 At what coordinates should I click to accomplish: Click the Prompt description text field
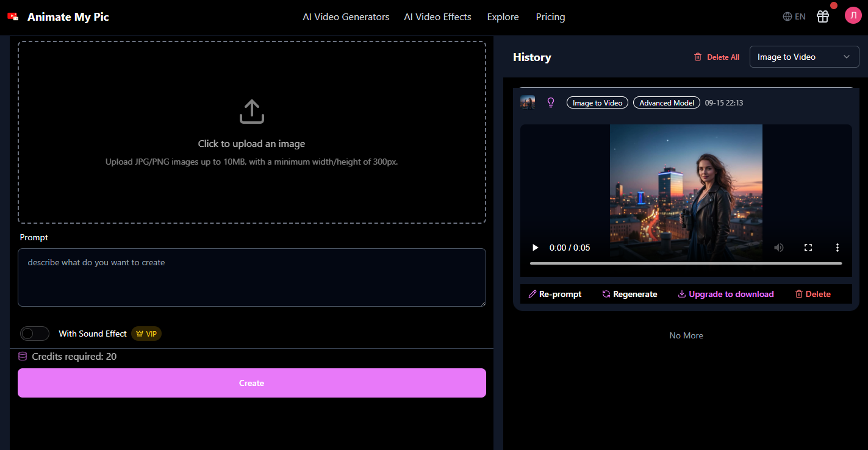(x=252, y=277)
